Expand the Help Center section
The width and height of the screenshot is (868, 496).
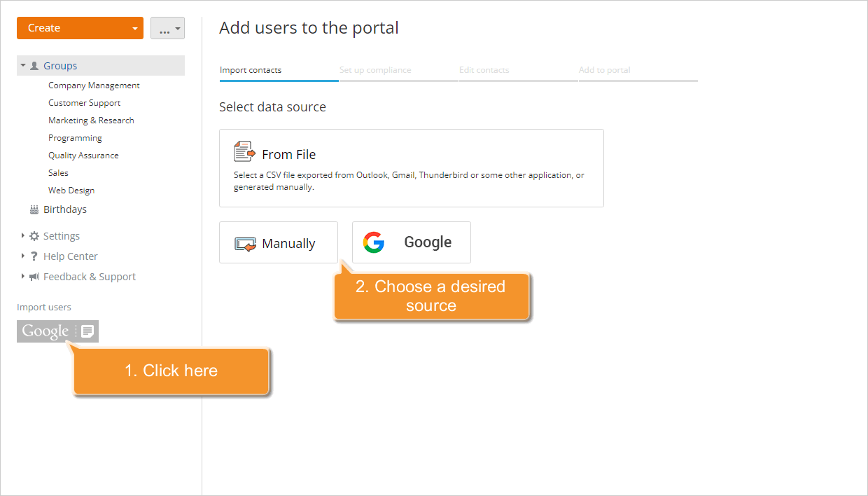22,256
